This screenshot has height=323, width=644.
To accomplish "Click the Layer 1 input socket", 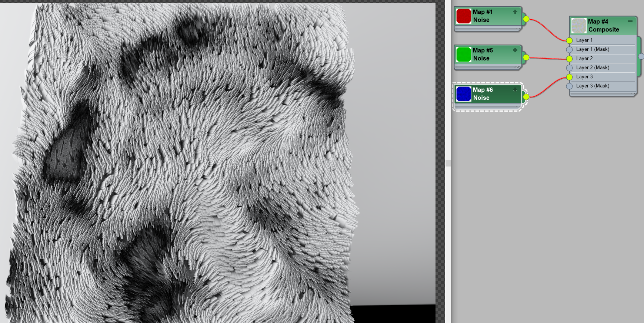I will pyautogui.click(x=569, y=40).
